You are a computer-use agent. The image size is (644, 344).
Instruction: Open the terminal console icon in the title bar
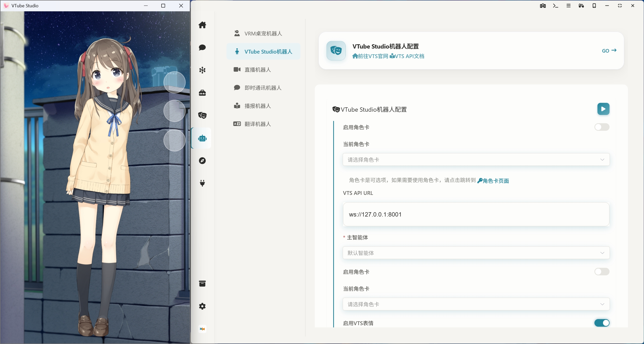coord(556,6)
